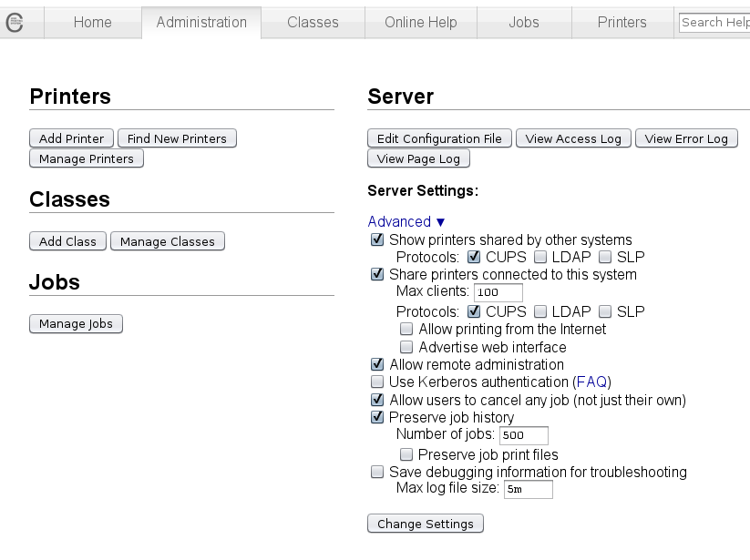This screenshot has width=750, height=560.
Task: Open the Kerberos FAQ link
Action: click(x=591, y=382)
